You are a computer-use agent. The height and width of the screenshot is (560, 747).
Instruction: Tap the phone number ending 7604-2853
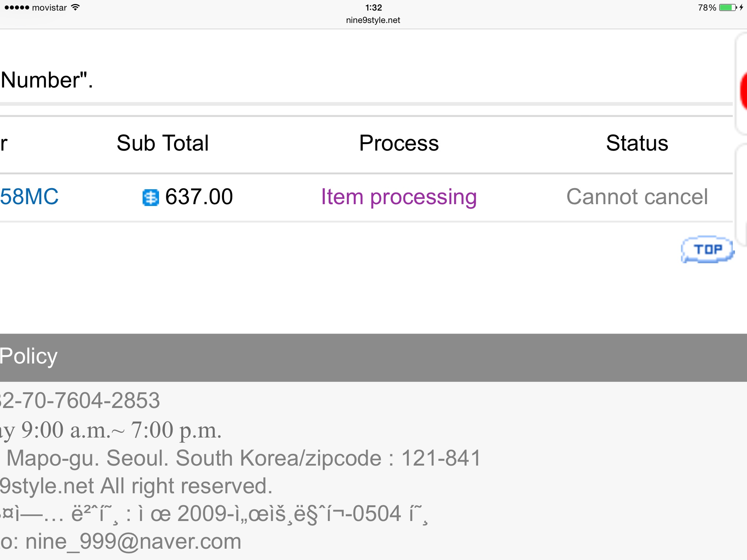click(80, 400)
